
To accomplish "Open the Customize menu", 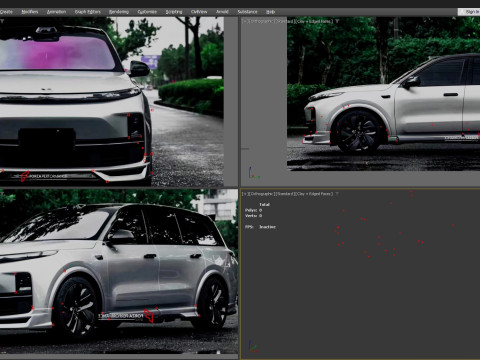I will click(x=147, y=12).
